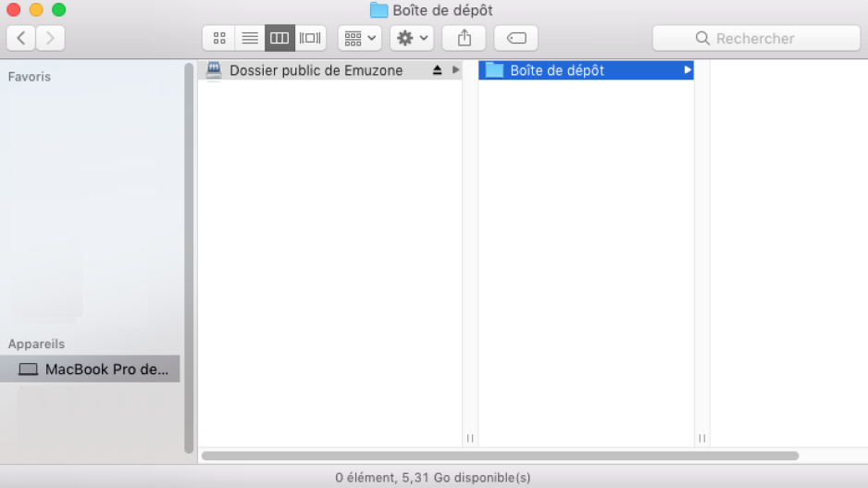
Task: Click the second column resize handle
Action: click(702, 438)
